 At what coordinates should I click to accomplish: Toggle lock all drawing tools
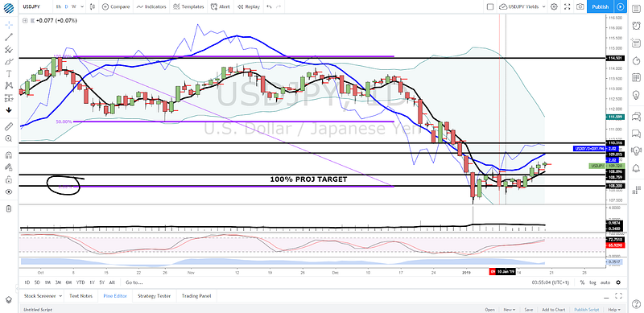tap(9, 179)
